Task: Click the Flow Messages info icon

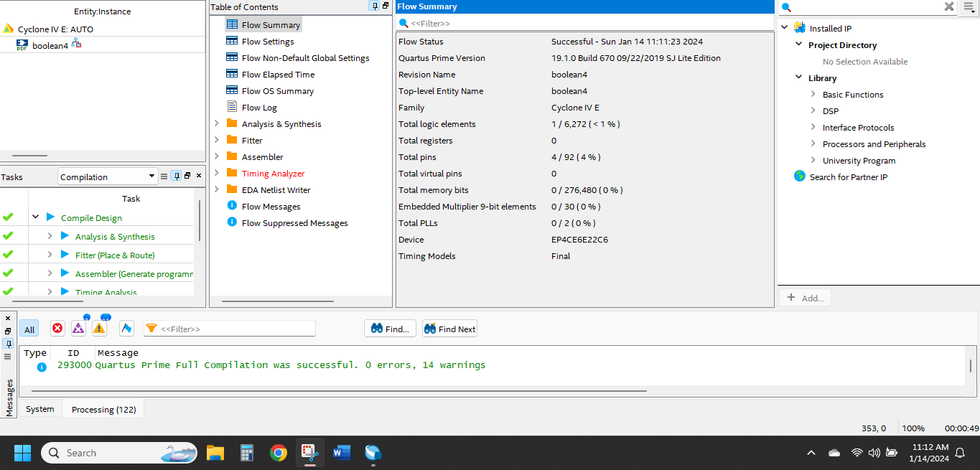Action: point(232,205)
